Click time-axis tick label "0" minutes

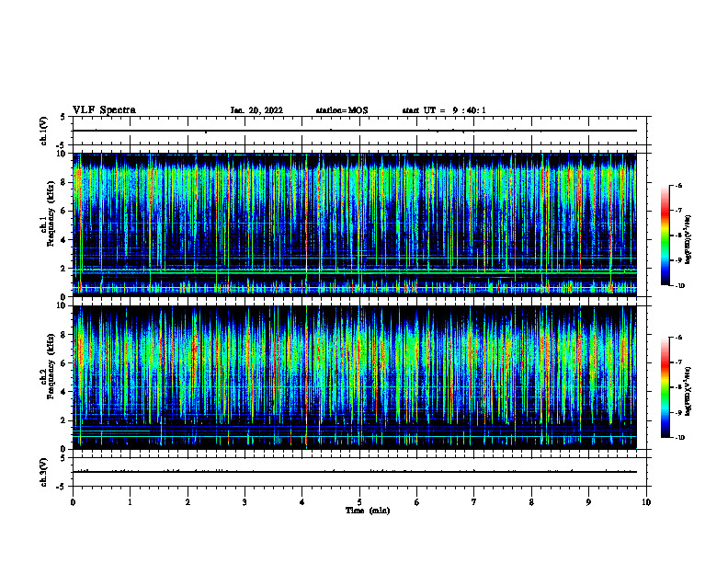[73, 502]
